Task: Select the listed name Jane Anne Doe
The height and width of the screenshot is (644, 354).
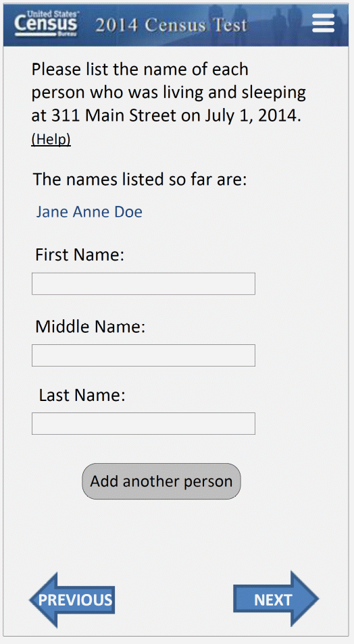Action: tap(89, 211)
